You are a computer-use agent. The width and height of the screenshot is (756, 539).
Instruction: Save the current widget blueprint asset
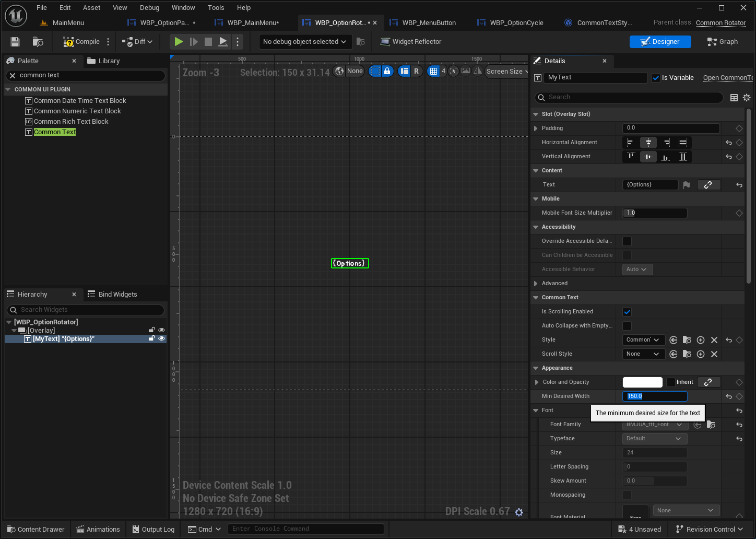tap(15, 42)
